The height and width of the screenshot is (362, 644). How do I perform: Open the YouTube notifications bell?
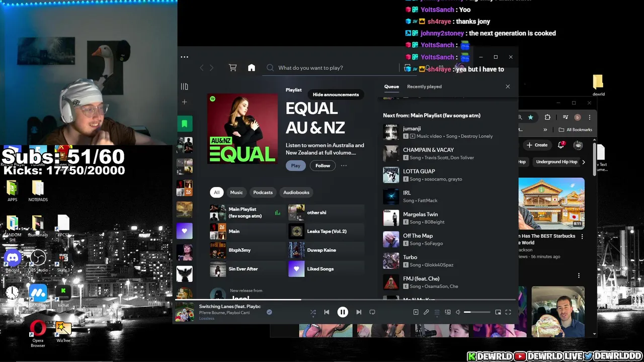pyautogui.click(x=561, y=145)
